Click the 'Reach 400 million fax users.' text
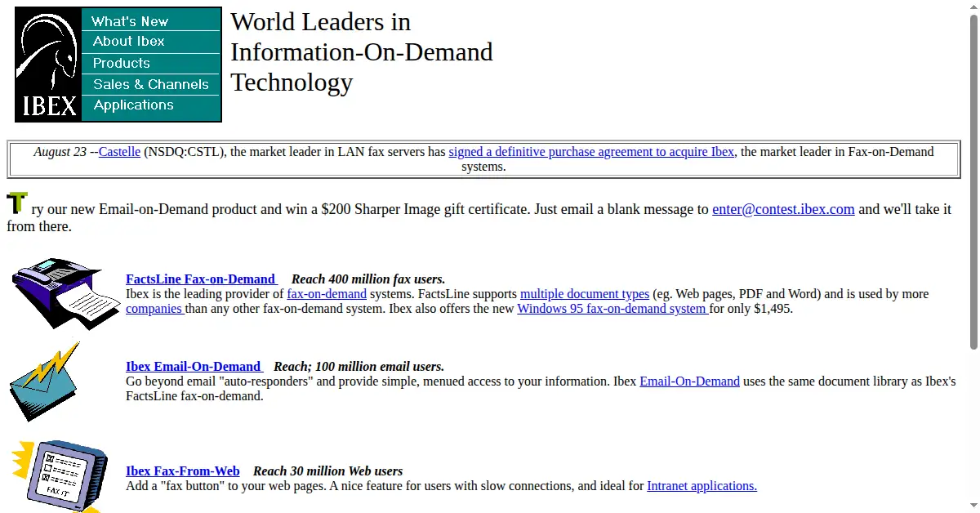980x513 pixels. pyautogui.click(x=368, y=279)
